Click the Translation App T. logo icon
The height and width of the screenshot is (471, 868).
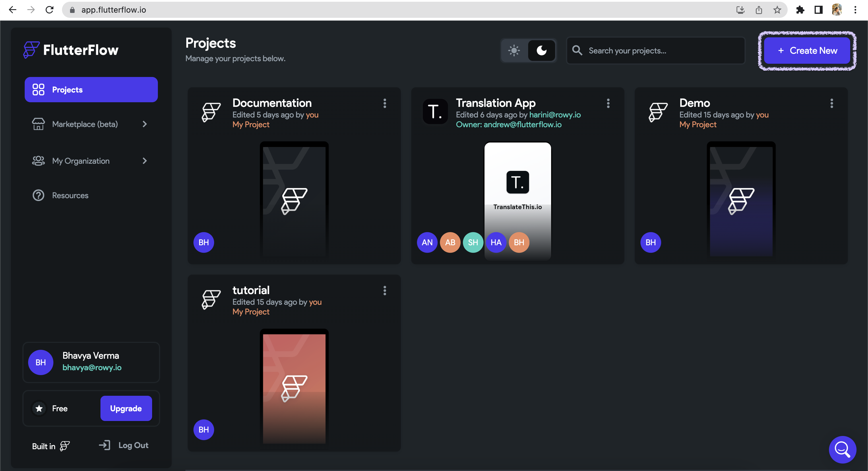point(435,112)
